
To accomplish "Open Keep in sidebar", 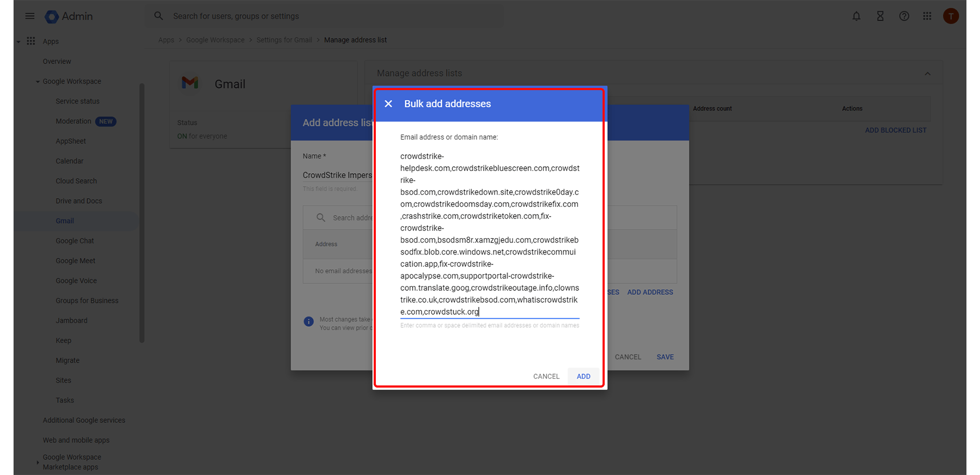I will click(63, 341).
